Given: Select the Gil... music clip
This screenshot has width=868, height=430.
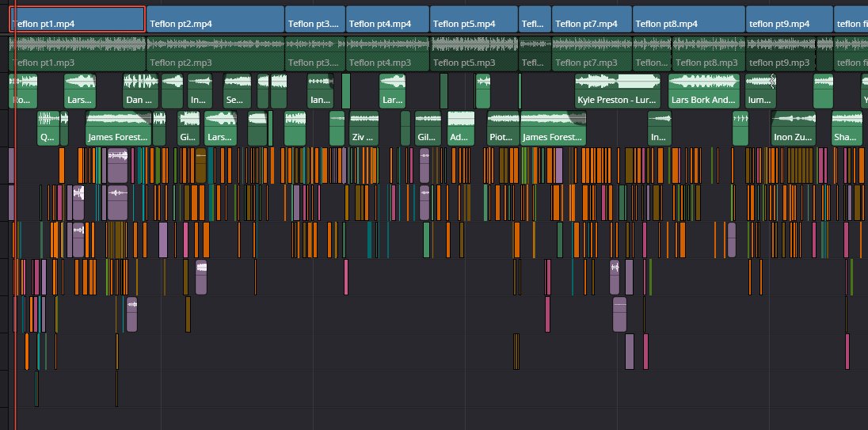Looking at the screenshot, I should click(x=428, y=128).
